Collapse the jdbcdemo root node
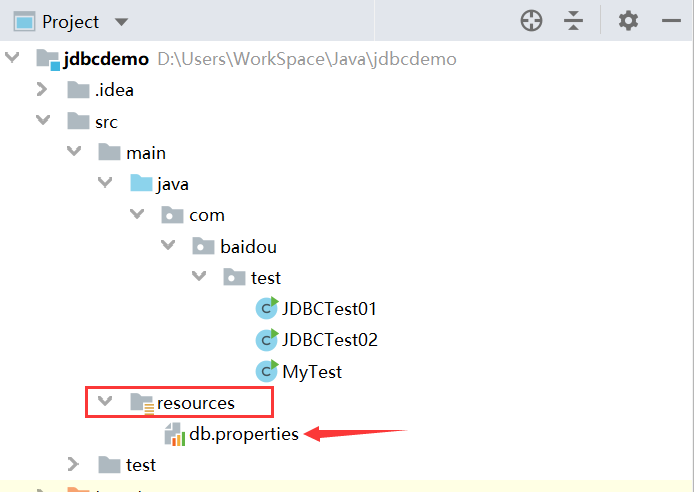 coord(12,57)
